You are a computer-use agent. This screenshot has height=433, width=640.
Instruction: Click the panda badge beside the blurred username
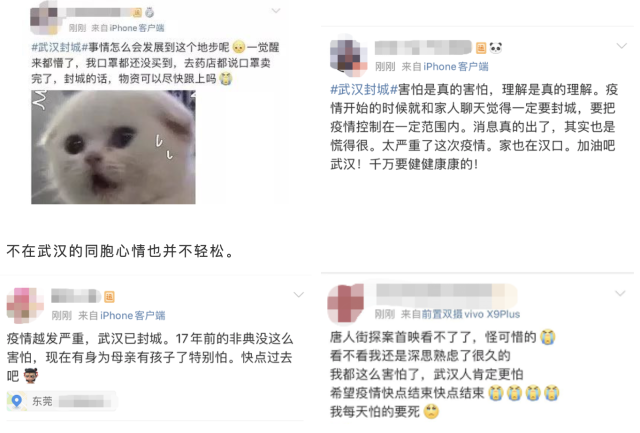click(496, 48)
